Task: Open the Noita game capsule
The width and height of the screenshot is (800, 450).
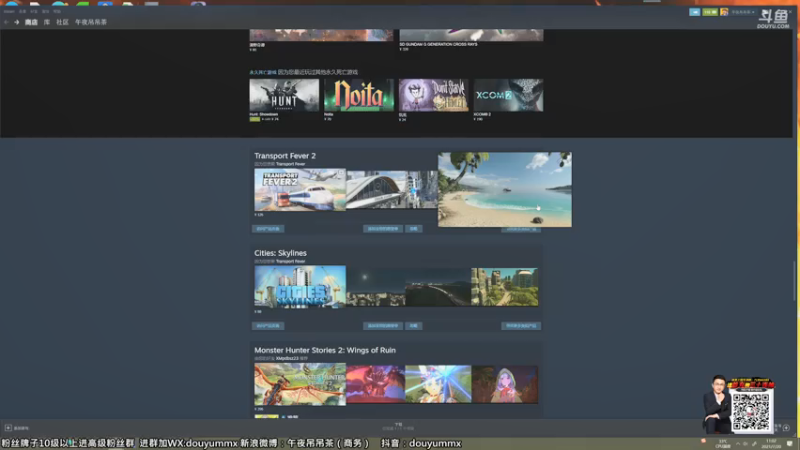Action: pyautogui.click(x=359, y=95)
